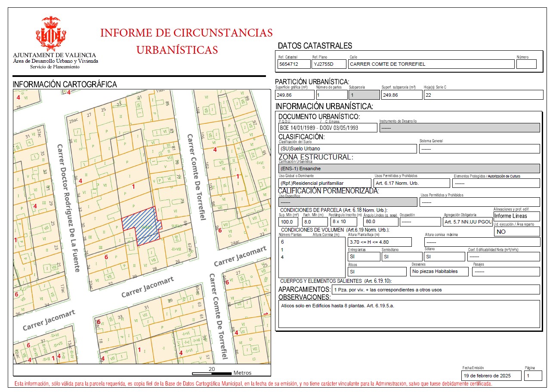Select the Superficie gráfica value 249.86
The image size is (556, 392).
[x=295, y=95]
